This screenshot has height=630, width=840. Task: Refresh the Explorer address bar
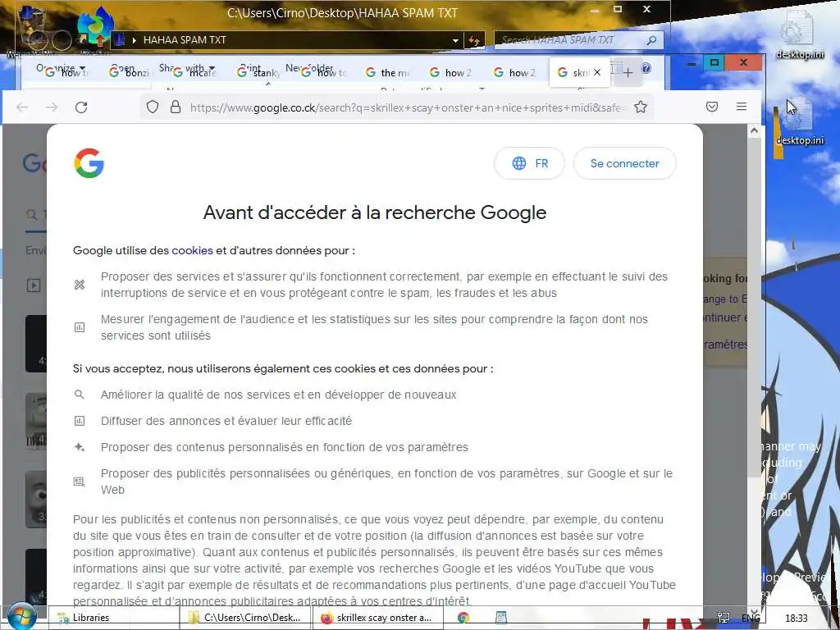pos(473,40)
